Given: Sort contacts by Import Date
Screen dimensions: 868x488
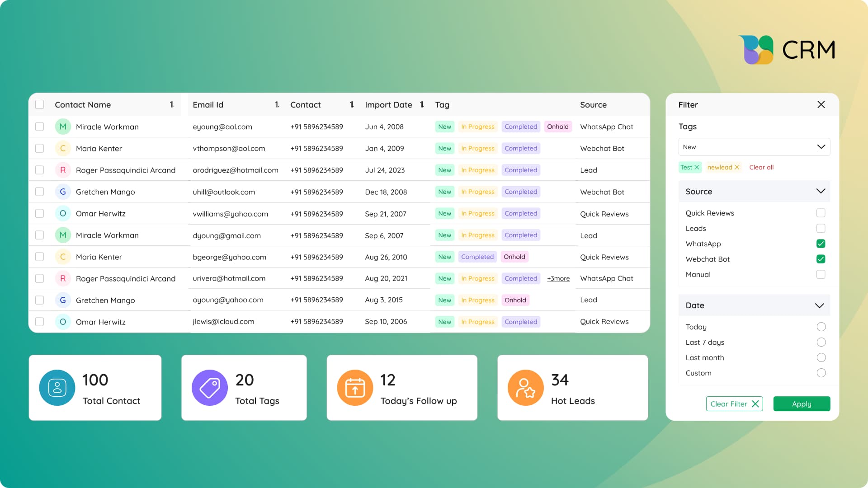Looking at the screenshot, I should pyautogui.click(x=422, y=104).
